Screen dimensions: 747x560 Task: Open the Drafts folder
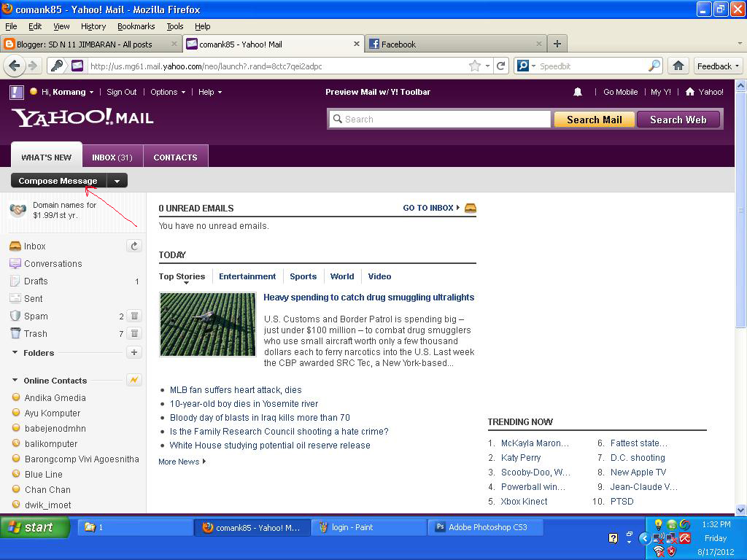pyautogui.click(x=36, y=281)
